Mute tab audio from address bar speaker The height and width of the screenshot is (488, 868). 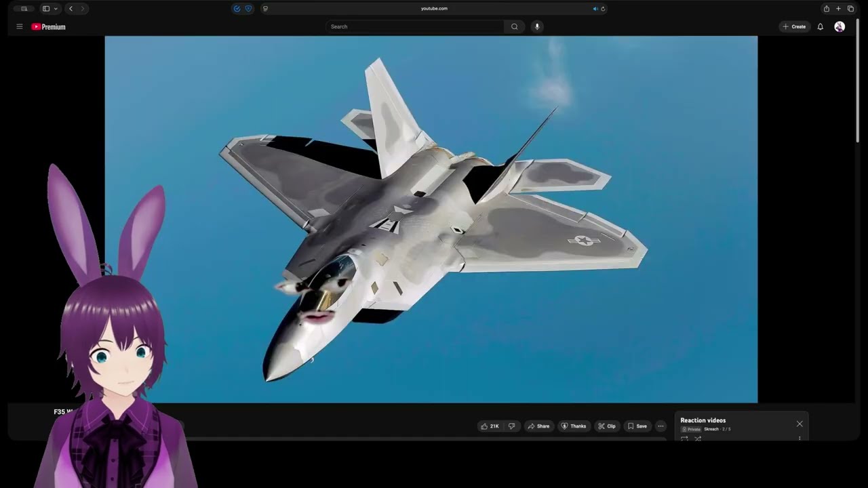coord(595,9)
